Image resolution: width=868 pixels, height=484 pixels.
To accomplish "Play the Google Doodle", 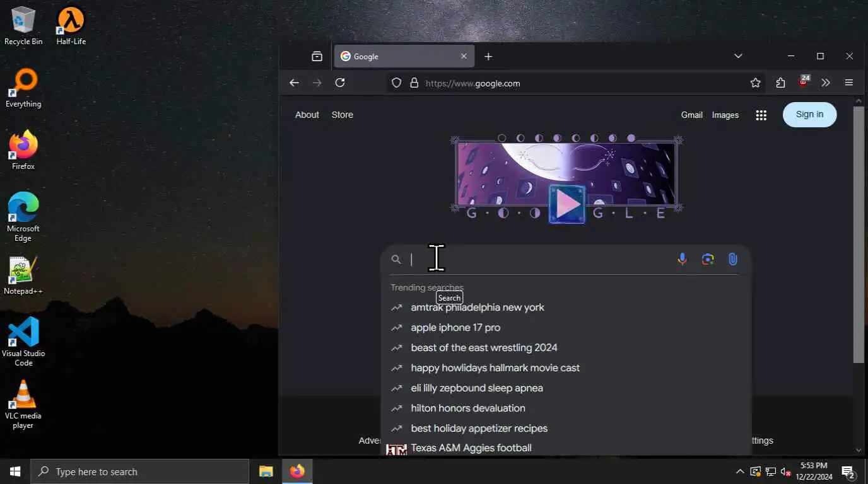I will tap(567, 204).
